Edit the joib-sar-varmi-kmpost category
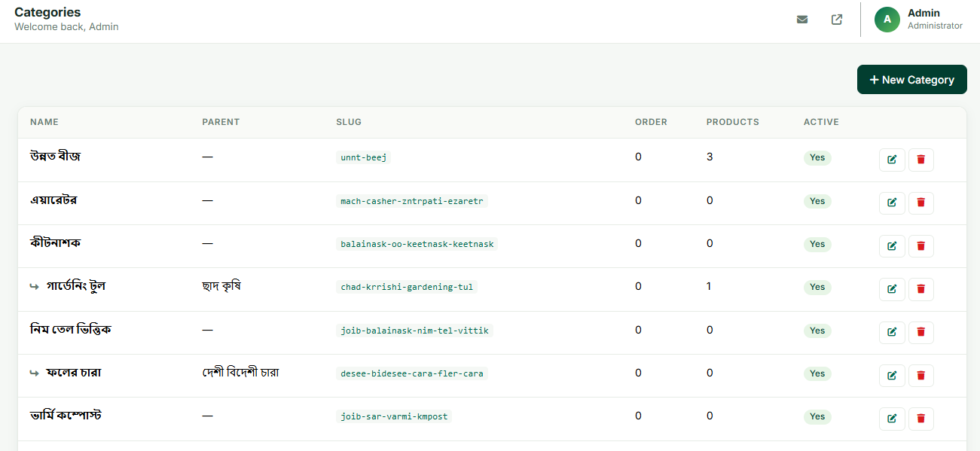The width and height of the screenshot is (980, 451). pos(892,419)
